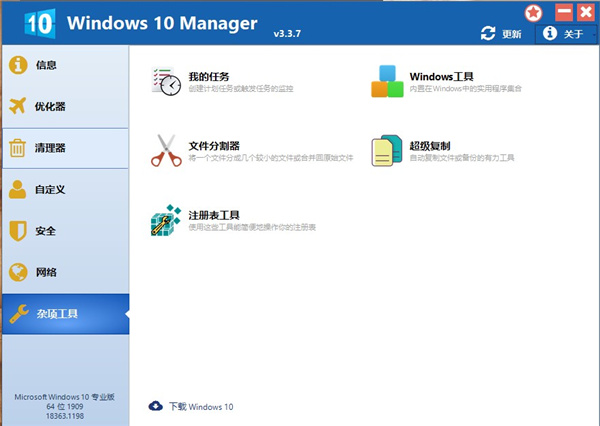Close the Windows 10 Manager window
This screenshot has height=426, width=600.
586,12
